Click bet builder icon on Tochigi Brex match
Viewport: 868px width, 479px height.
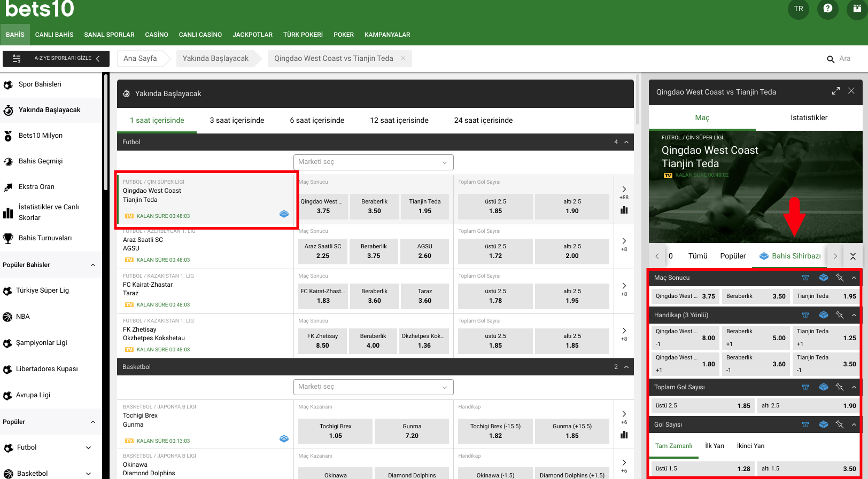pos(284,438)
